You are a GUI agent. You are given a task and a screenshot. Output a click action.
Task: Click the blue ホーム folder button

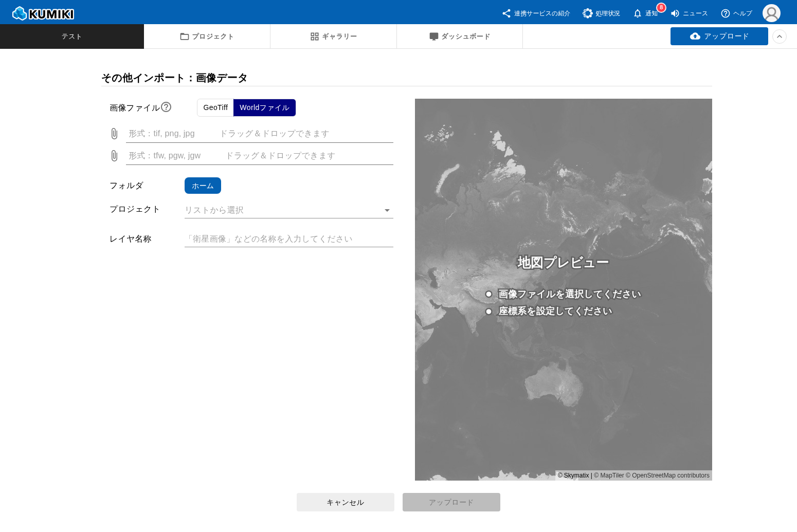point(203,186)
